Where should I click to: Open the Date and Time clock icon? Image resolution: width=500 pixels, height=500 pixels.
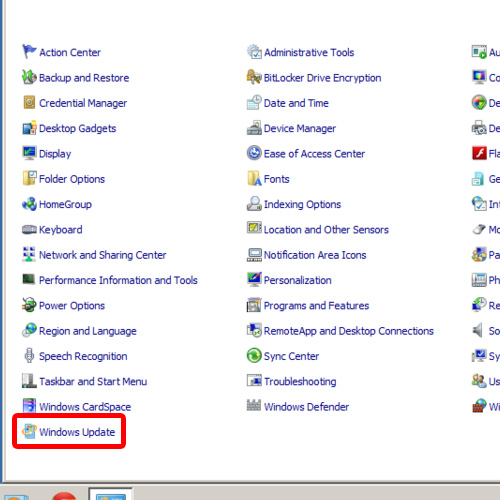point(254,103)
